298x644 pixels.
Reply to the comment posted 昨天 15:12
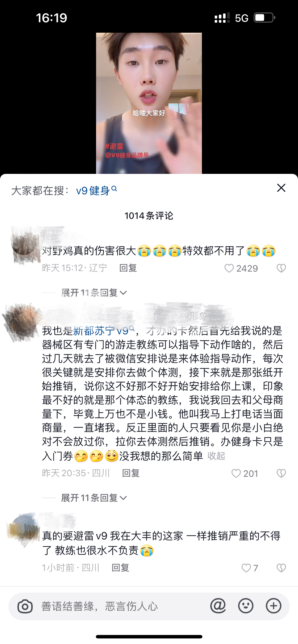click(128, 268)
